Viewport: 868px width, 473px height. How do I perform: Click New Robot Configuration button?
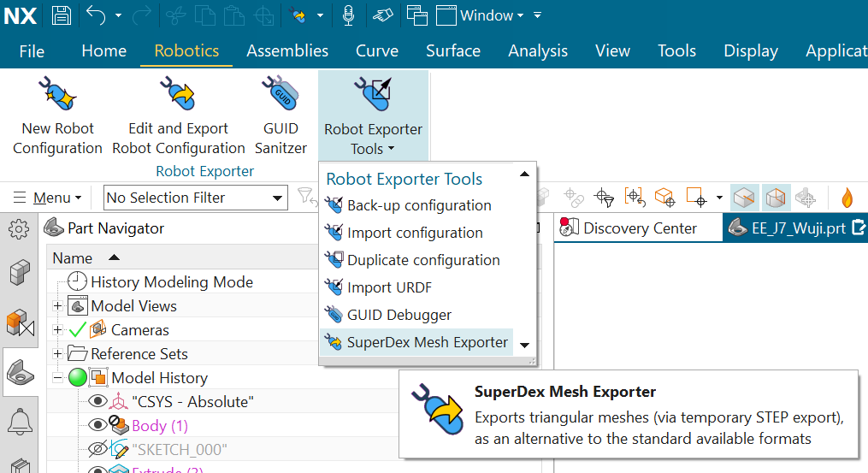(57, 115)
